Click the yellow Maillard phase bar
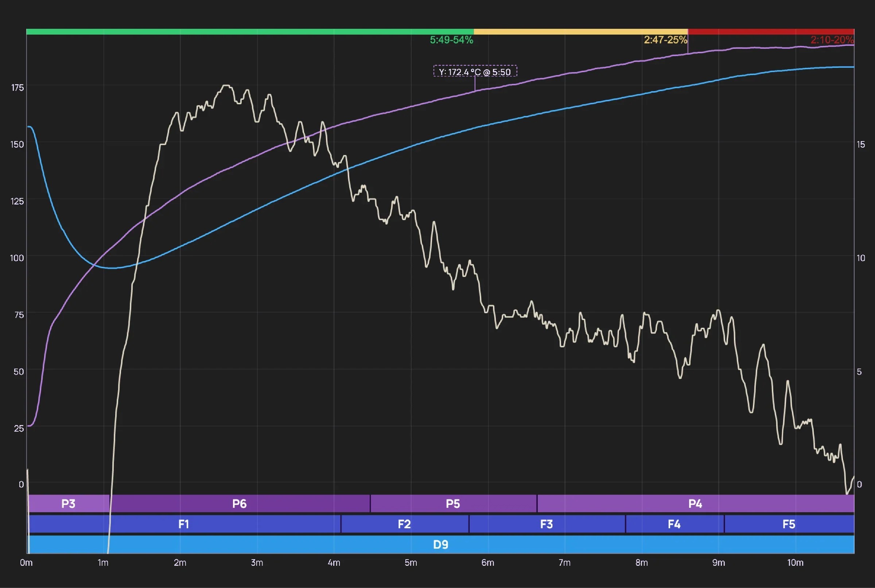The image size is (875, 588). [580, 32]
